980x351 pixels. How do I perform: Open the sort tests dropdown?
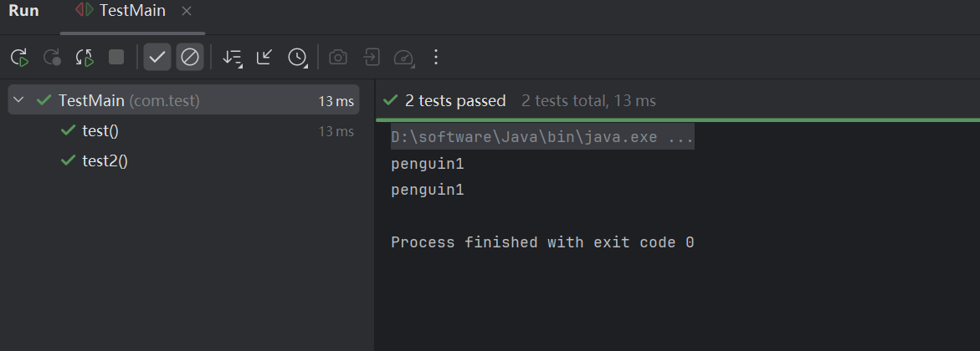click(232, 58)
